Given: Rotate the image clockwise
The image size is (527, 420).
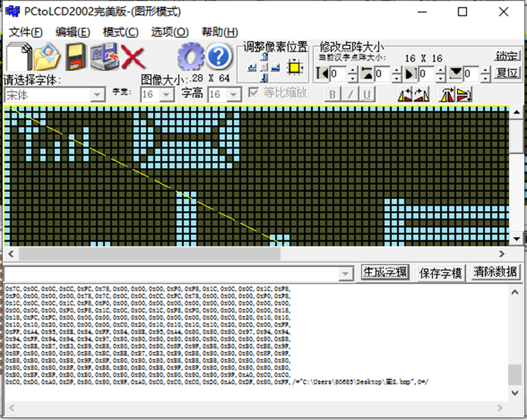Looking at the screenshot, I should (422, 94).
